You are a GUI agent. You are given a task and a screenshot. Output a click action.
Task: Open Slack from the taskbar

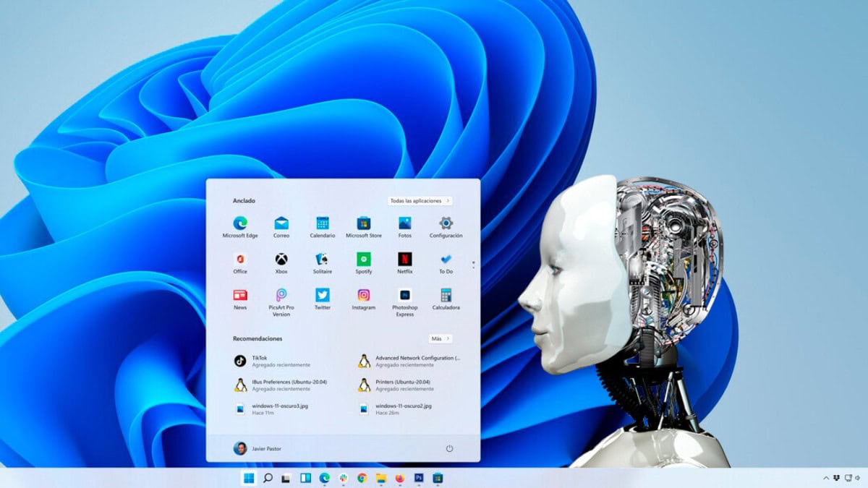click(343, 478)
